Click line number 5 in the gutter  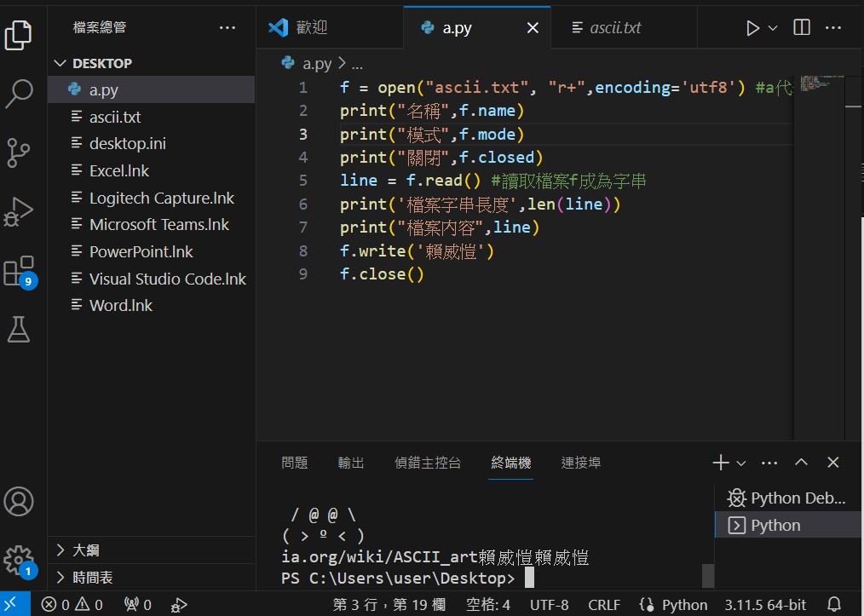point(302,181)
